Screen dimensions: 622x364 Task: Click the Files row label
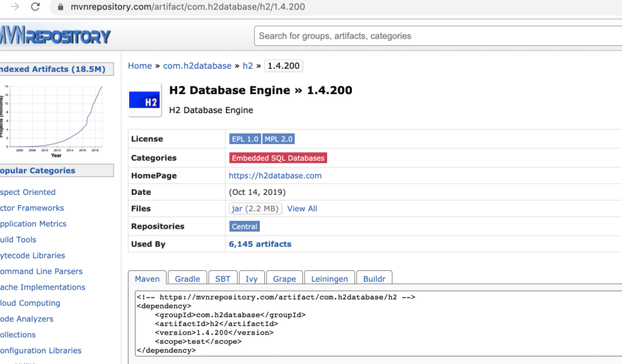141,208
